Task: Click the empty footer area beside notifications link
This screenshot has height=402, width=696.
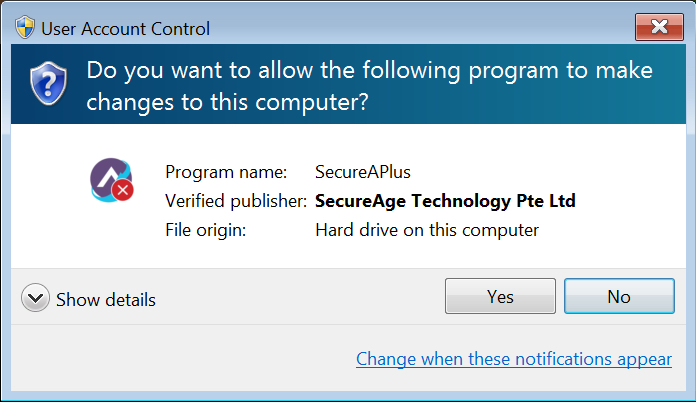Action: coord(182,358)
